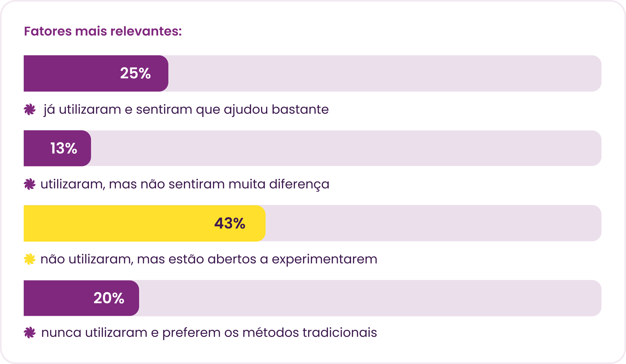Click the '43%' percentage label
Screen dimensions: 626x364
pyautogui.click(x=230, y=223)
